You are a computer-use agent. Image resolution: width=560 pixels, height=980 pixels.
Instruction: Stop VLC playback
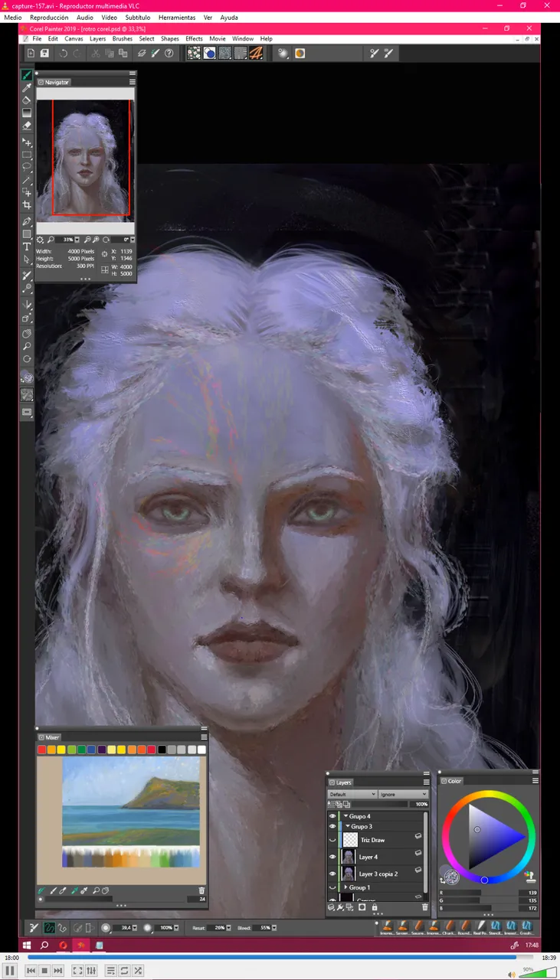pyautogui.click(x=44, y=970)
